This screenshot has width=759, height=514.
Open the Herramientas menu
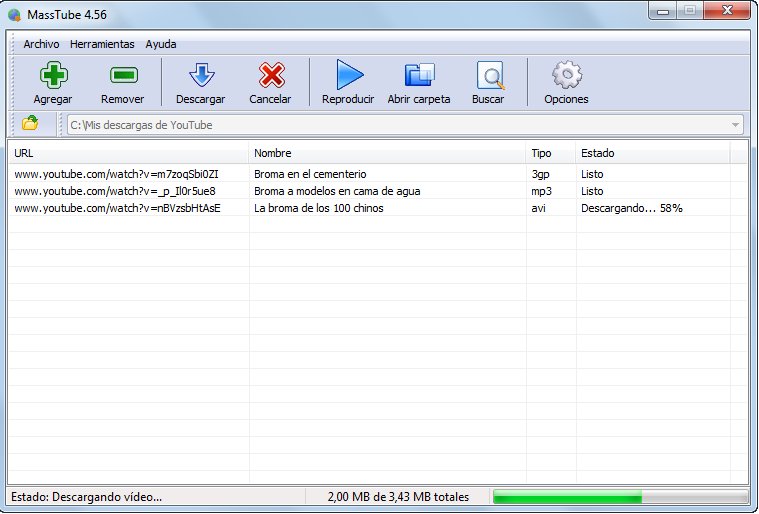click(102, 44)
